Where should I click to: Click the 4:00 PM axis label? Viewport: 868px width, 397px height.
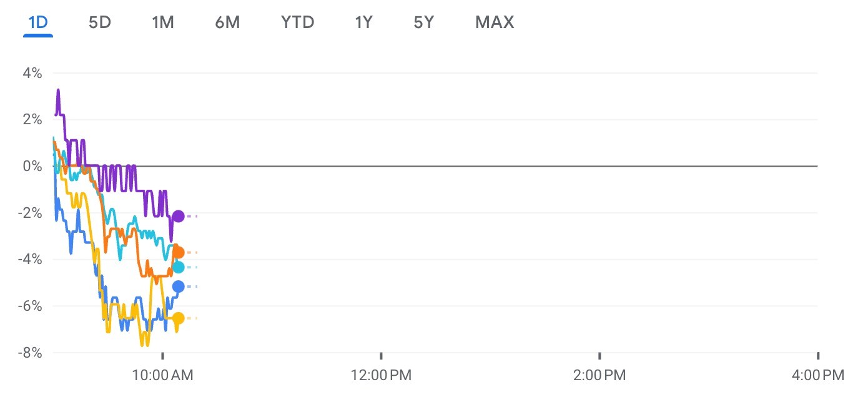point(819,375)
